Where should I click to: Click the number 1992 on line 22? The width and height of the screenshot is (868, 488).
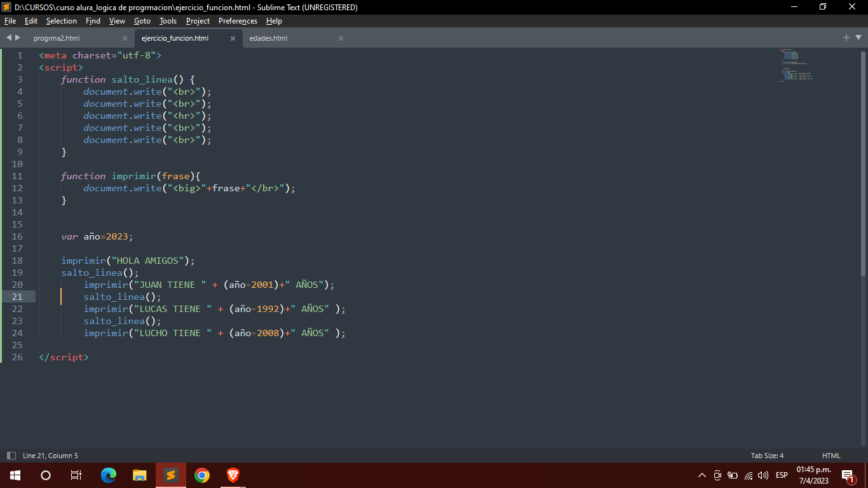point(268,309)
